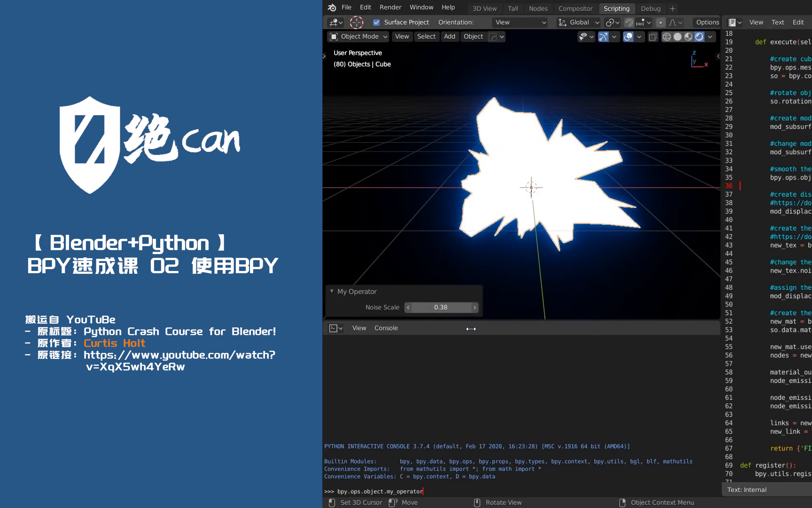
Task: Switch to the Scripting workspace tab
Action: 617,8
